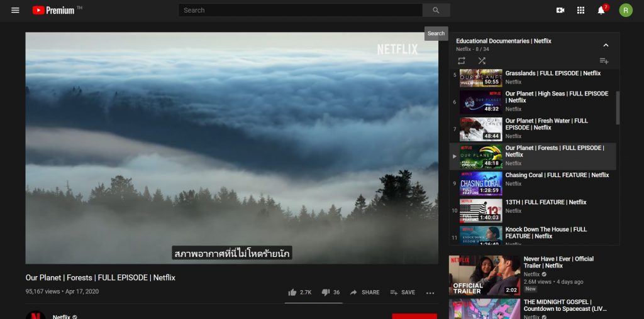The image size is (644, 319).
Task: Collapse the Educational Documentaries playlist panel
Action: [x=606, y=45]
